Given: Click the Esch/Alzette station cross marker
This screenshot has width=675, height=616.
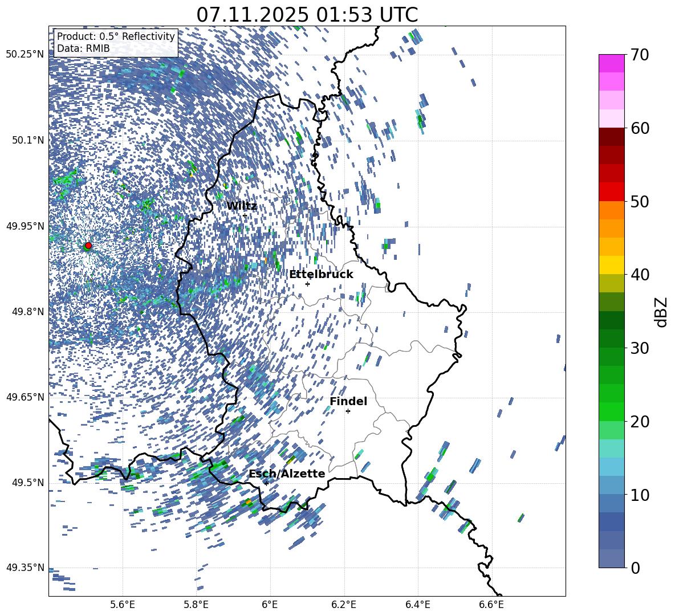Looking at the screenshot, I should pyautogui.click(x=266, y=483).
